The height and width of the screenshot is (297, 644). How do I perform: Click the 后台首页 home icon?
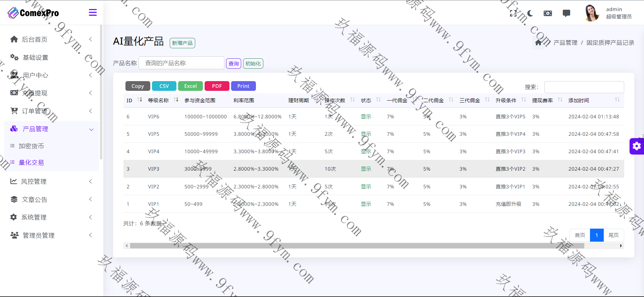pos(14,39)
